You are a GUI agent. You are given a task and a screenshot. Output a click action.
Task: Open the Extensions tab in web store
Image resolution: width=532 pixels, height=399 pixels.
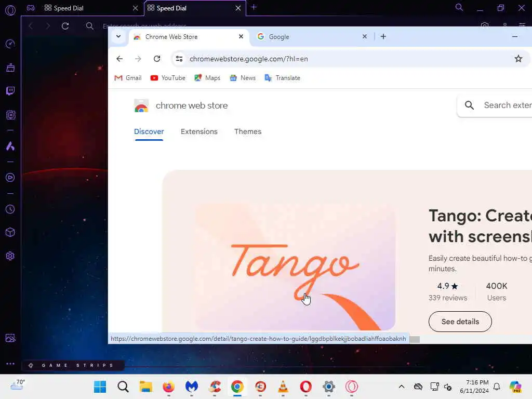pyautogui.click(x=199, y=131)
